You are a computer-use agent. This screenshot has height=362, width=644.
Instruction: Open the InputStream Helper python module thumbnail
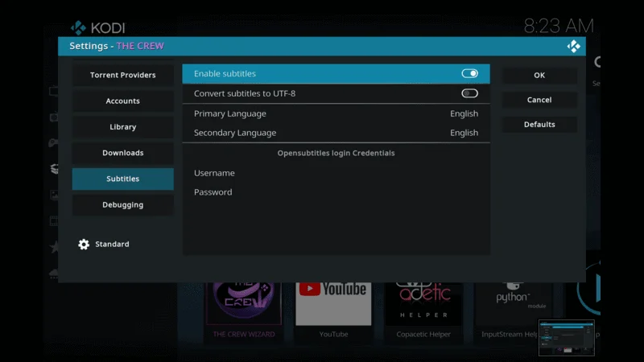513,304
